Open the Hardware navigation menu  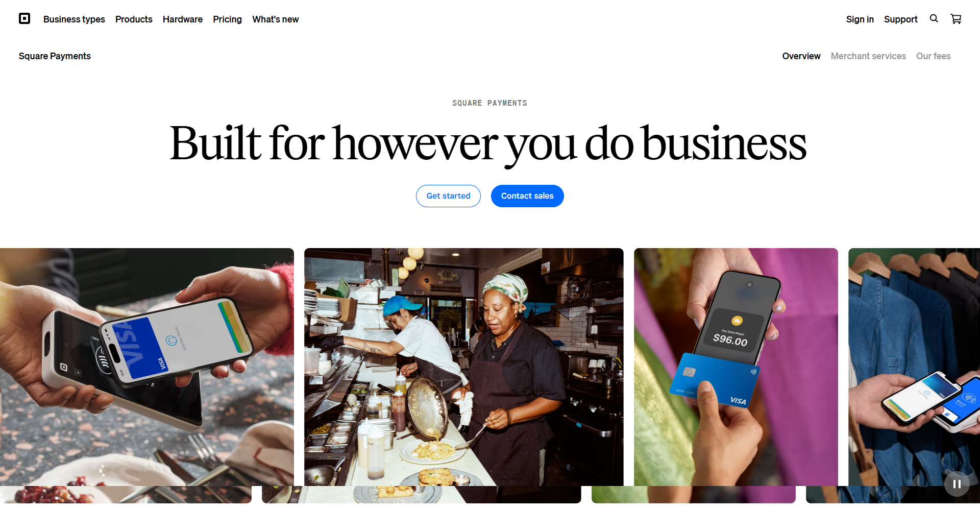[x=183, y=19]
